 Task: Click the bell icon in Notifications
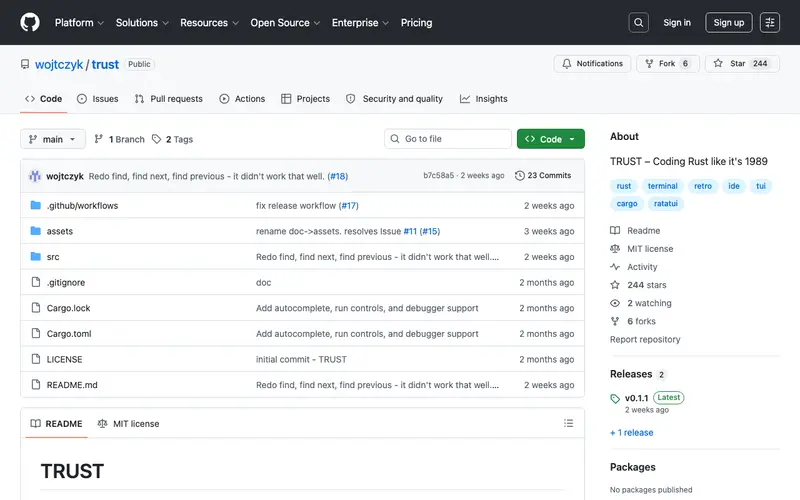pyautogui.click(x=567, y=64)
